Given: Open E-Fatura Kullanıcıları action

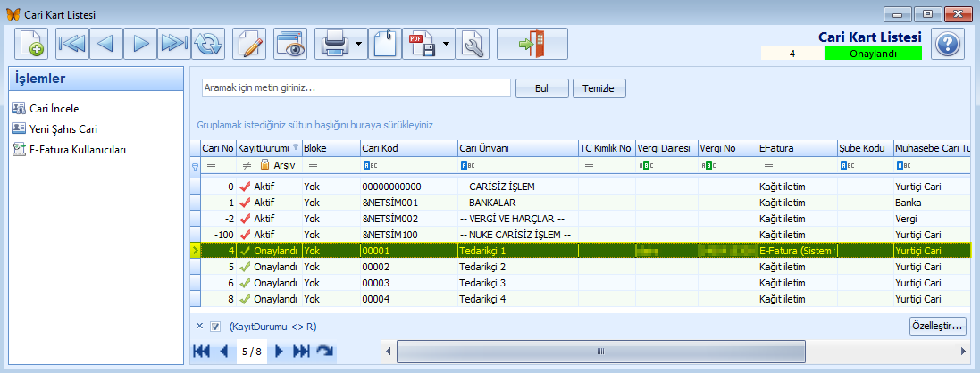Looking at the screenshot, I should [x=78, y=150].
